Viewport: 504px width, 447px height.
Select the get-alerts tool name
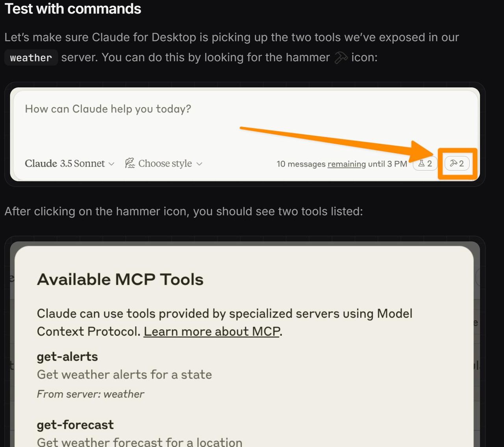(x=67, y=357)
